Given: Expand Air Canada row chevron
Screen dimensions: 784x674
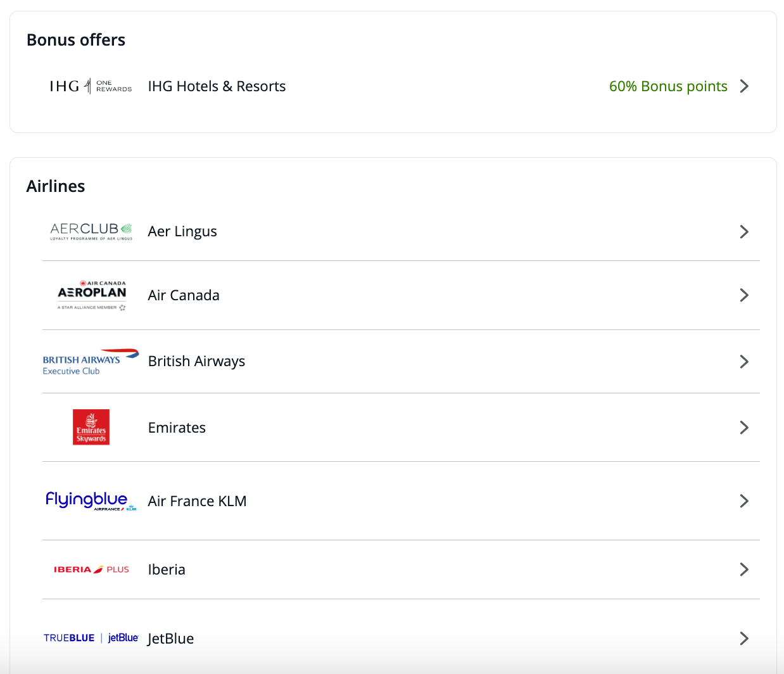Looking at the screenshot, I should point(745,295).
